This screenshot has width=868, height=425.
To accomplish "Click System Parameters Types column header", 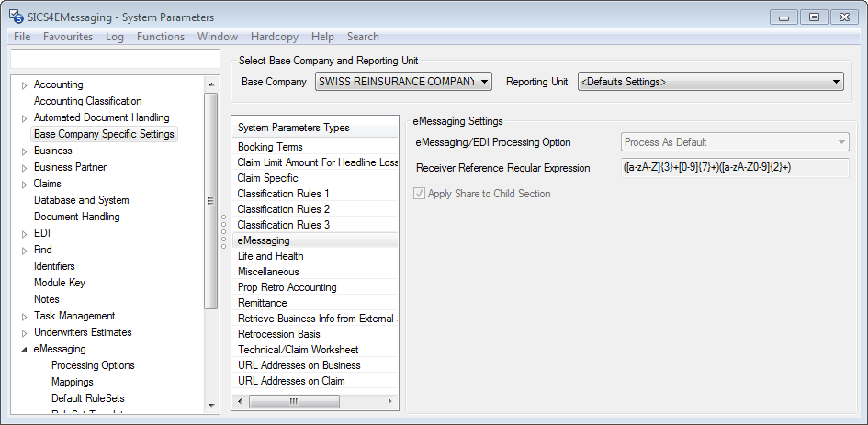I will tap(314, 128).
